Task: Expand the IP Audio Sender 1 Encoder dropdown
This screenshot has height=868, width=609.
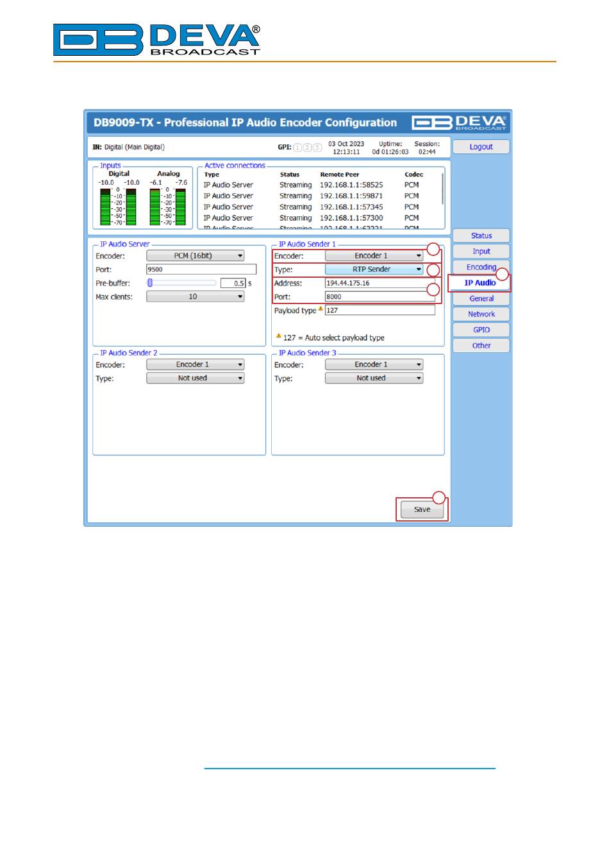Action: 374,255
